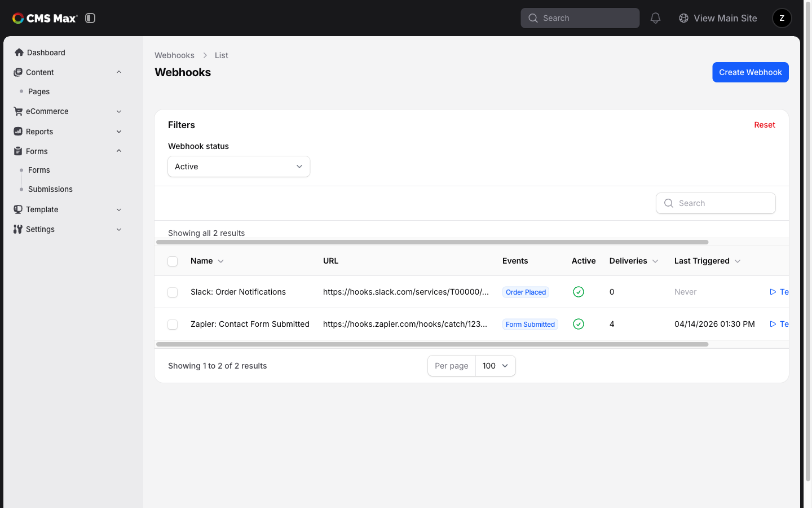Expand the Settings menu chevron
Viewport: 812px width, 508px height.
(x=119, y=229)
